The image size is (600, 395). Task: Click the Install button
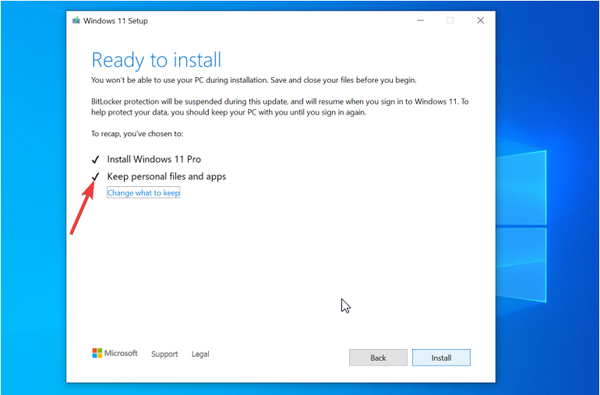point(441,357)
